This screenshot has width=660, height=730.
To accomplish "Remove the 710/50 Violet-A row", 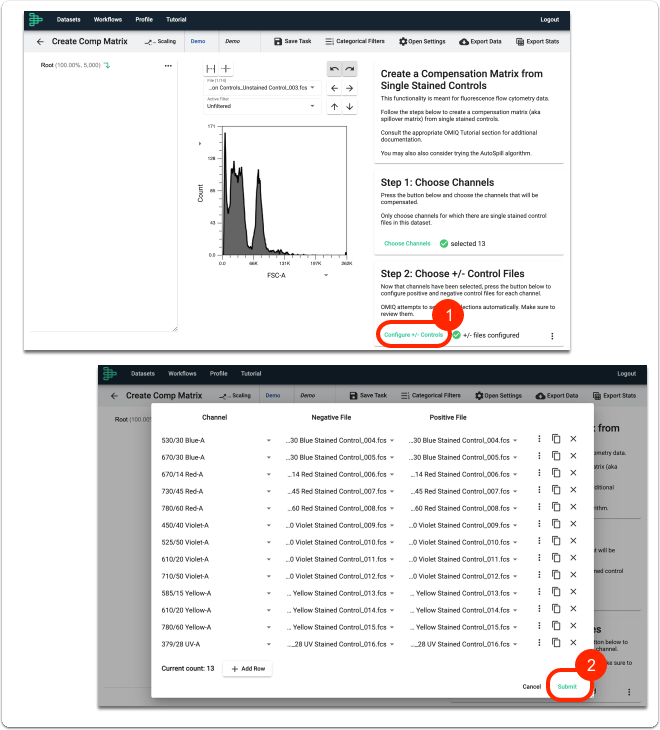I will (x=573, y=575).
